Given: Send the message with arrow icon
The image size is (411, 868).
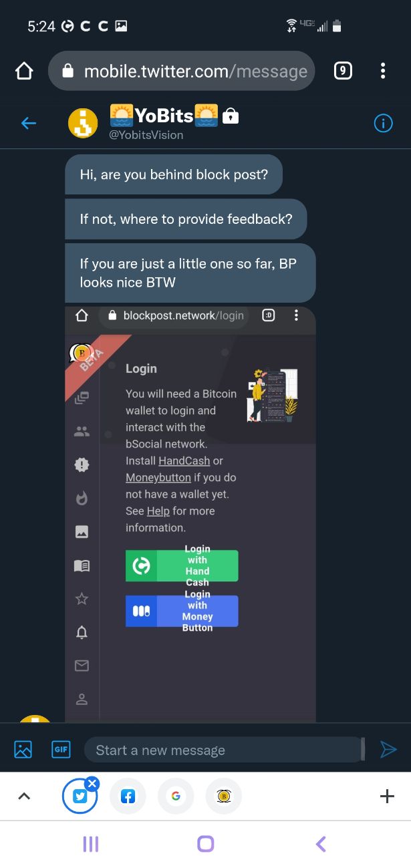Looking at the screenshot, I should [x=388, y=750].
